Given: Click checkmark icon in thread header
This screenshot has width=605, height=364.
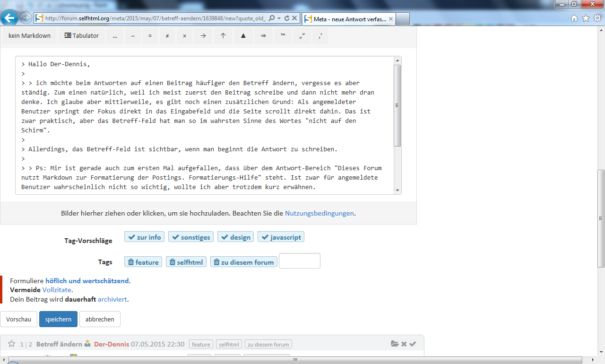Looking at the screenshot, I should [x=413, y=344].
